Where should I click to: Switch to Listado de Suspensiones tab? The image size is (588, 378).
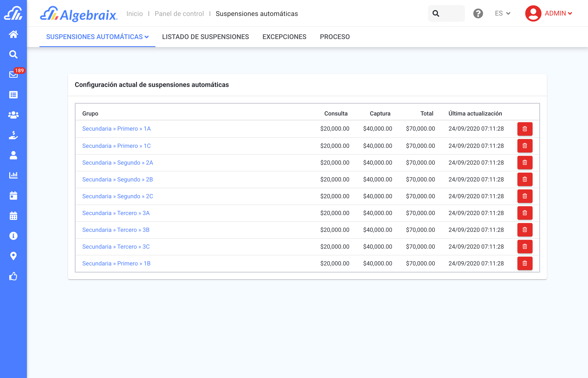pos(205,37)
